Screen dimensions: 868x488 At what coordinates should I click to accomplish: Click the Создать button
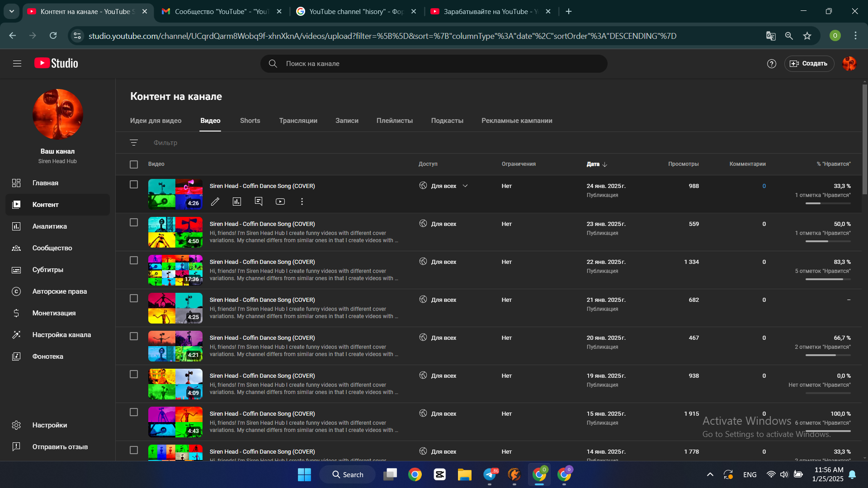[x=809, y=64]
